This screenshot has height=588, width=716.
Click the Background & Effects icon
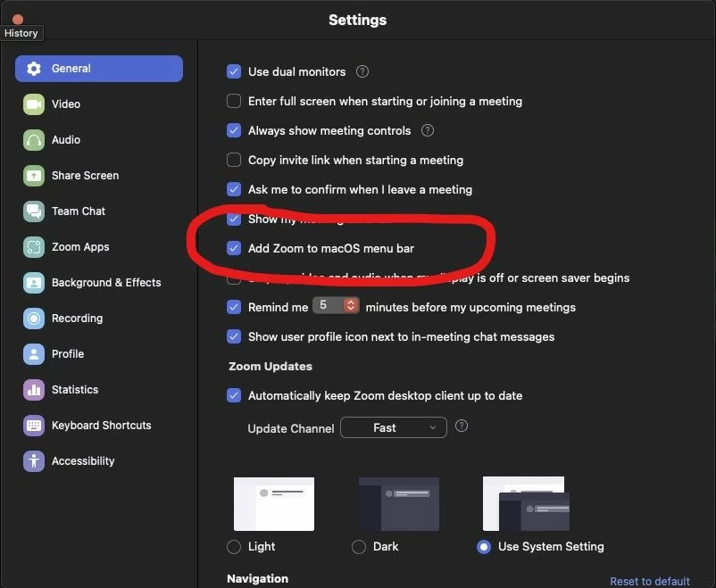click(x=34, y=283)
